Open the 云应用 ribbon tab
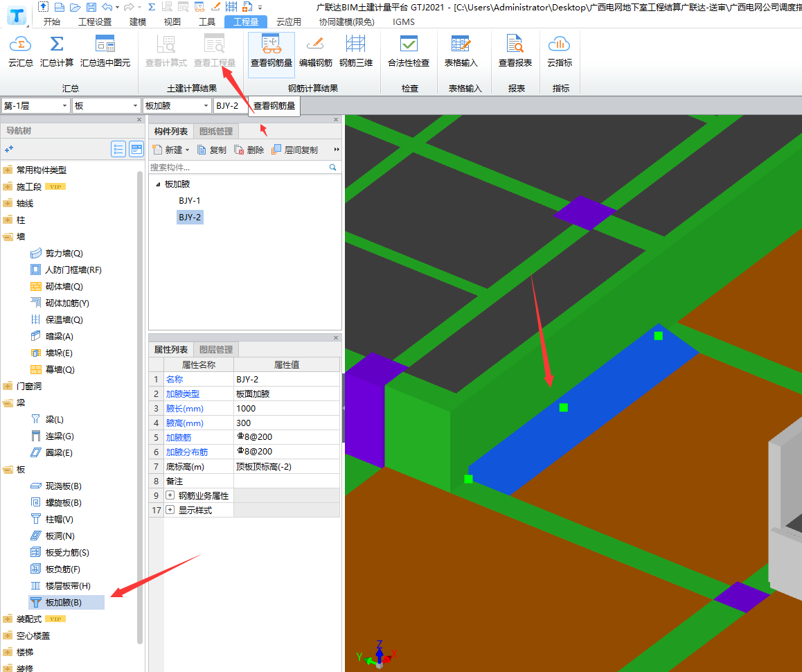 289,22
